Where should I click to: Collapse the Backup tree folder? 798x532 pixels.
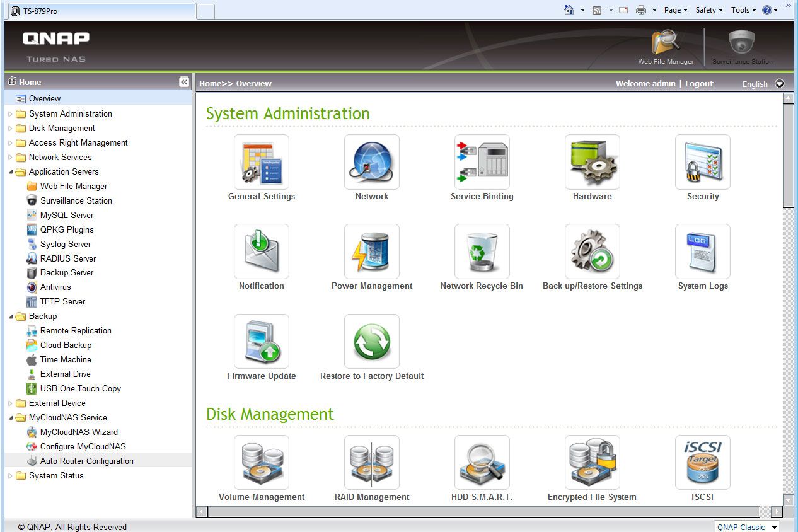pos(11,316)
